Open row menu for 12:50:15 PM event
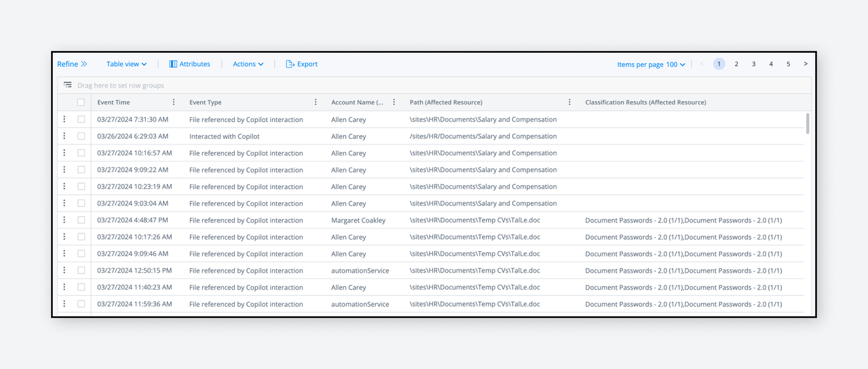Viewport: 868px width, 369px height. coord(64,270)
